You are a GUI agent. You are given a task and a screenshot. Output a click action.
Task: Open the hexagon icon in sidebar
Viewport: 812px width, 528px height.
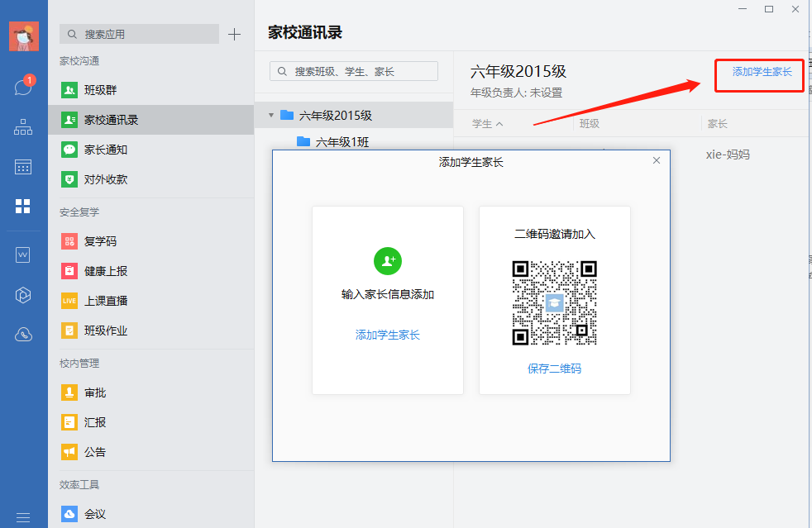click(x=23, y=295)
